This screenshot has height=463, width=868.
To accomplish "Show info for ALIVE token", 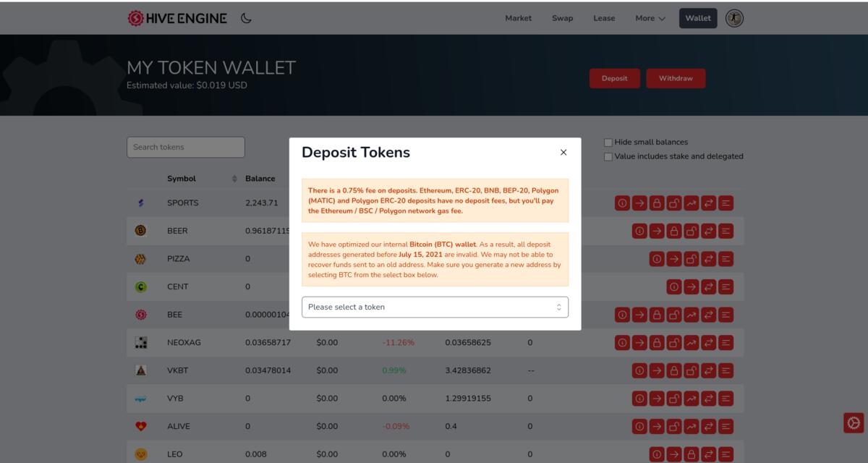I will 639,426.
